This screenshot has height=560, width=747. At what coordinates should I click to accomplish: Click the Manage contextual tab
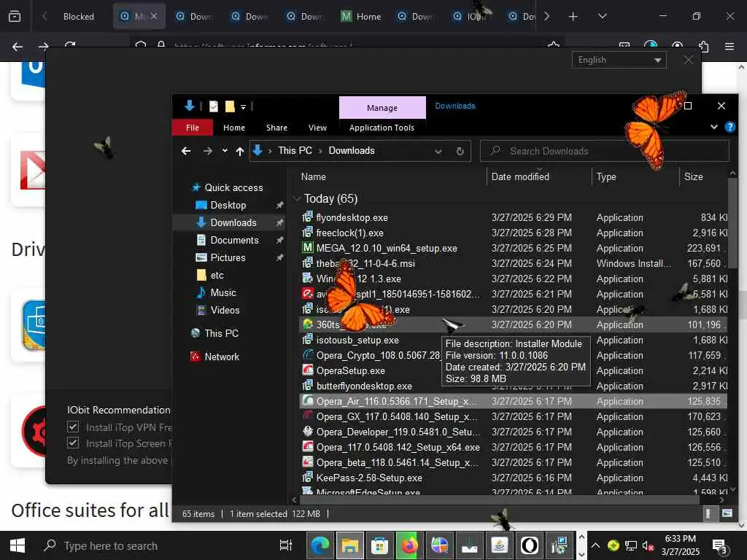pos(382,108)
